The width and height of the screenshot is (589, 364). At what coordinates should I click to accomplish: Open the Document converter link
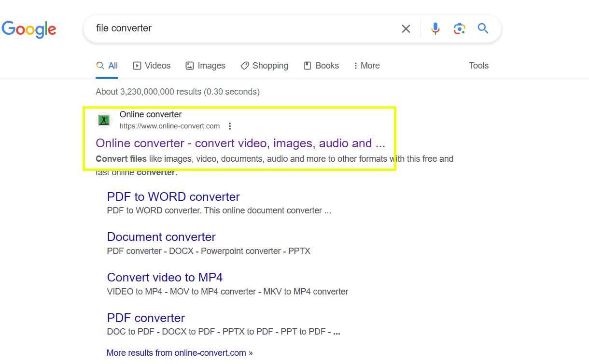161,237
